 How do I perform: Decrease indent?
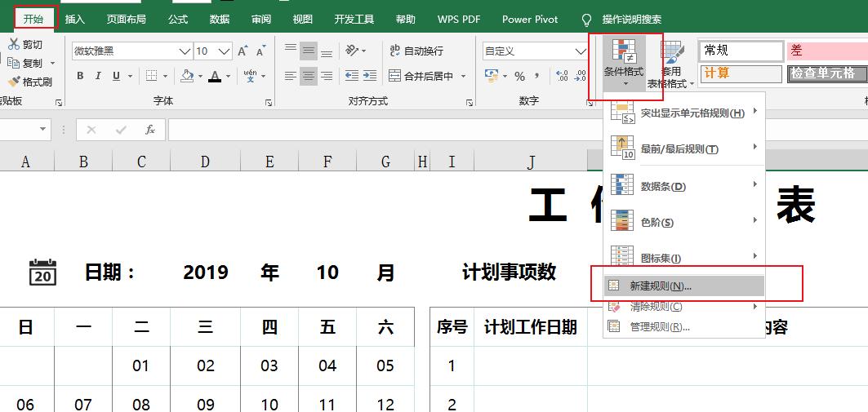(351, 76)
